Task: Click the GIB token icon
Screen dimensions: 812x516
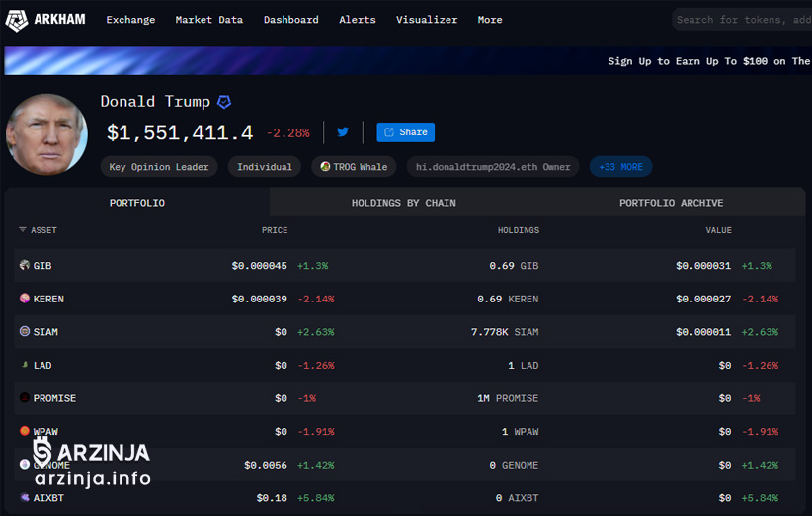Action: 25,265
